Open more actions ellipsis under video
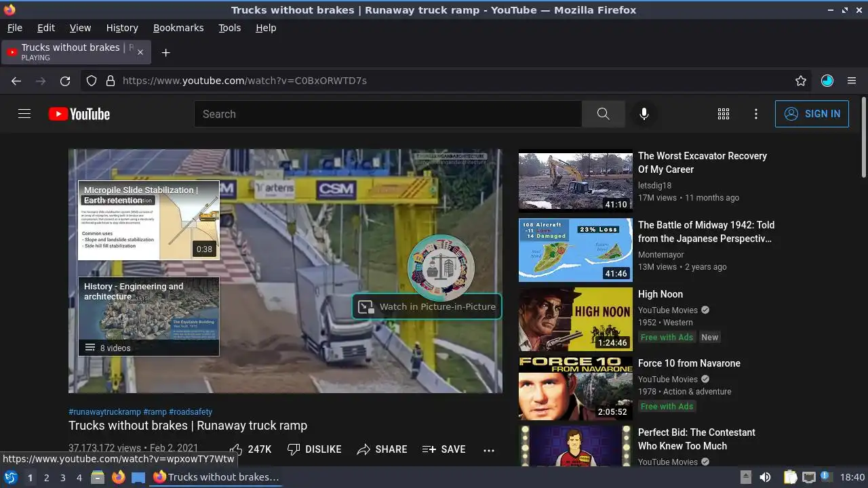Screen dimensions: 868x488 point(489,449)
